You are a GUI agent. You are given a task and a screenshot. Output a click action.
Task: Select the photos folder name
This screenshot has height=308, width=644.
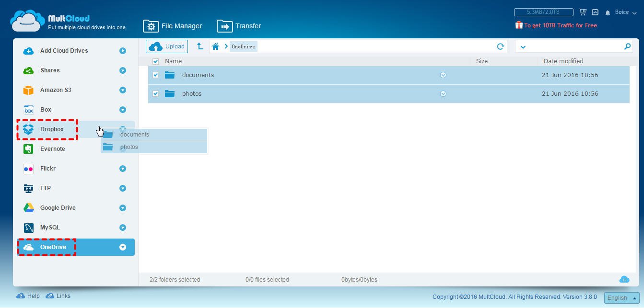(192, 94)
